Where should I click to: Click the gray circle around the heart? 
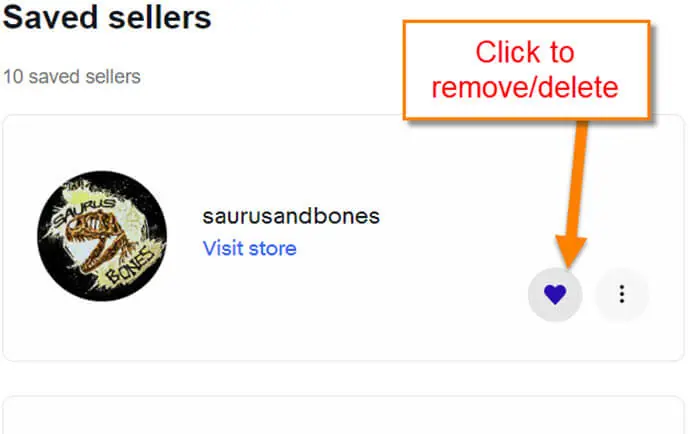pos(555,295)
